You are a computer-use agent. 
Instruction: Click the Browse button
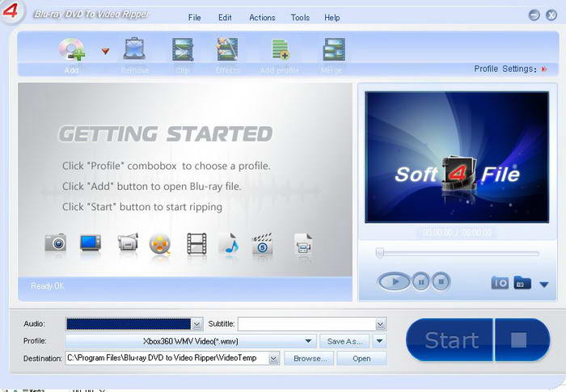tap(310, 358)
